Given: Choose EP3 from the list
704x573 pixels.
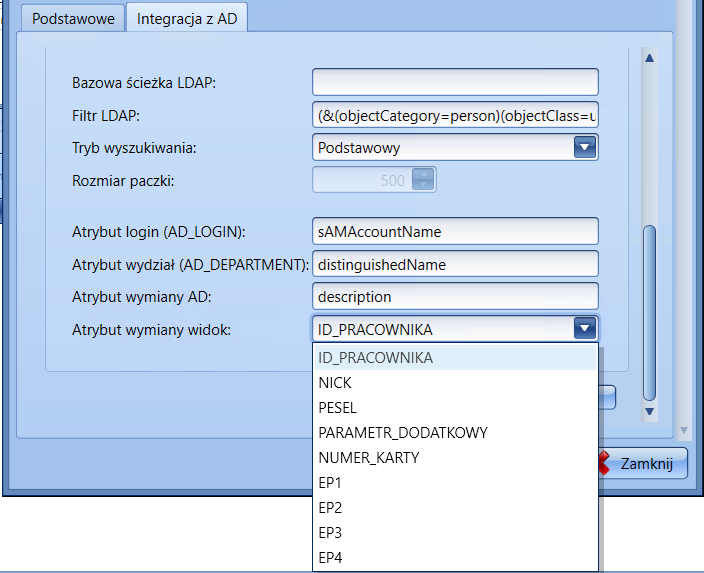Looking at the screenshot, I should click(x=455, y=533).
